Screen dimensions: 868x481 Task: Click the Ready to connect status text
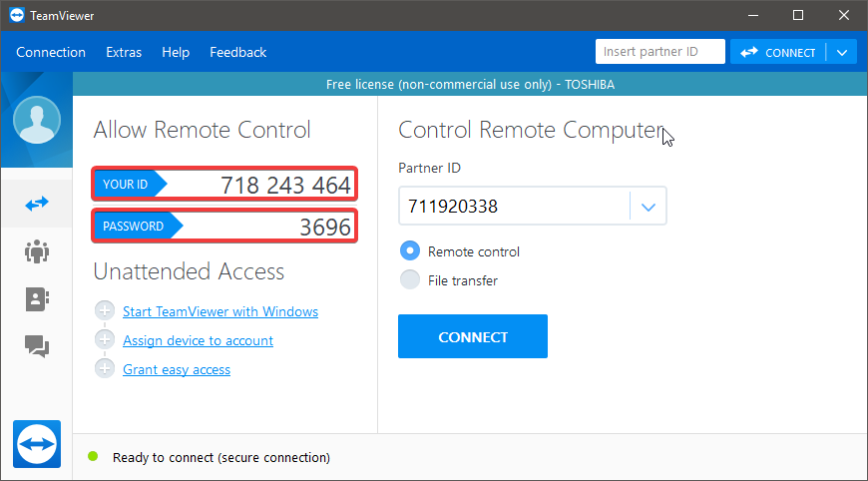tap(221, 457)
